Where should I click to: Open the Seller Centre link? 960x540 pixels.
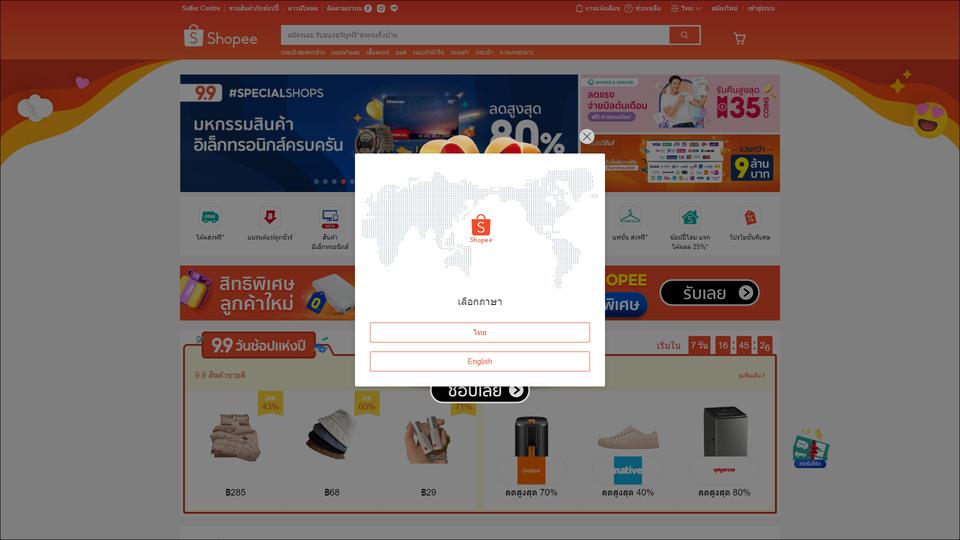click(201, 9)
